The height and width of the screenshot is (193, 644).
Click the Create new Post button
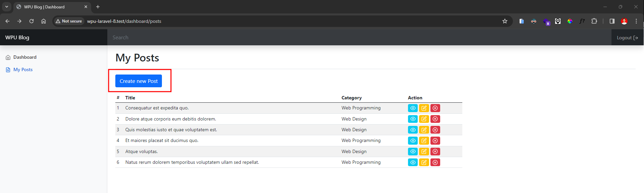tap(138, 81)
